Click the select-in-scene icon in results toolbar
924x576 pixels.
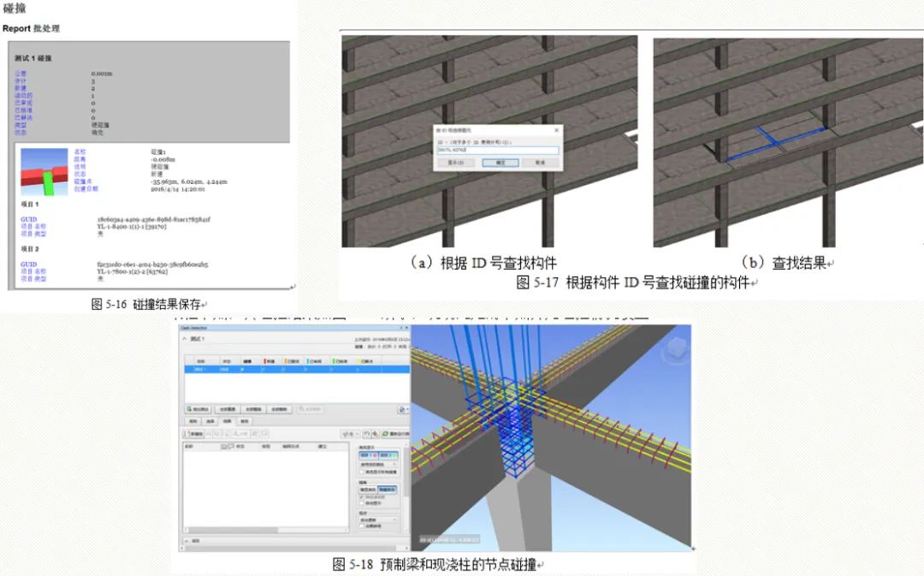(x=375, y=434)
